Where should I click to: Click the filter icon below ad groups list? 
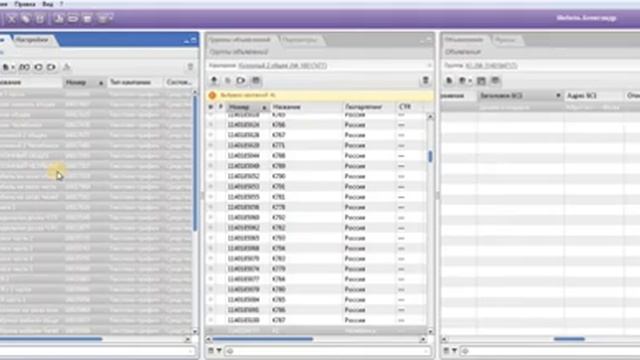tap(211, 351)
